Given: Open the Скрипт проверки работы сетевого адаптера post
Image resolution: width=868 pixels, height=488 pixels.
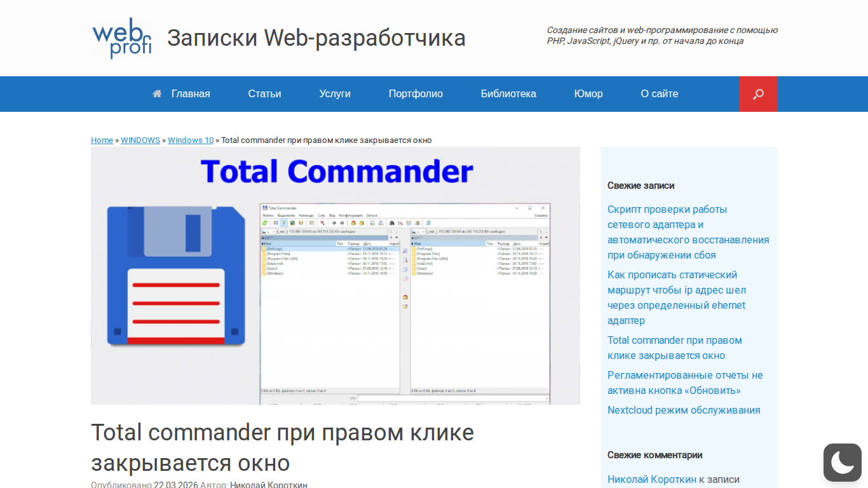Looking at the screenshot, I should click(x=688, y=233).
